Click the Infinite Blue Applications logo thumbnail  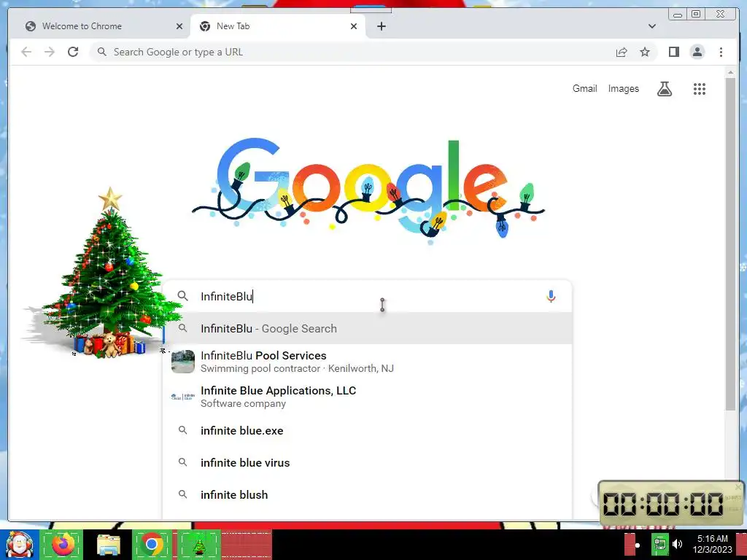(183, 397)
